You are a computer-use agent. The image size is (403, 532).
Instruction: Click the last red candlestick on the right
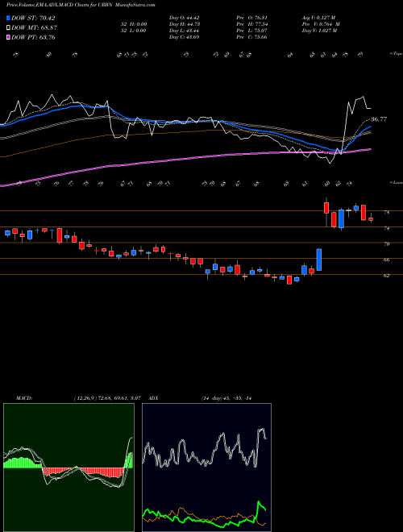coord(371,219)
